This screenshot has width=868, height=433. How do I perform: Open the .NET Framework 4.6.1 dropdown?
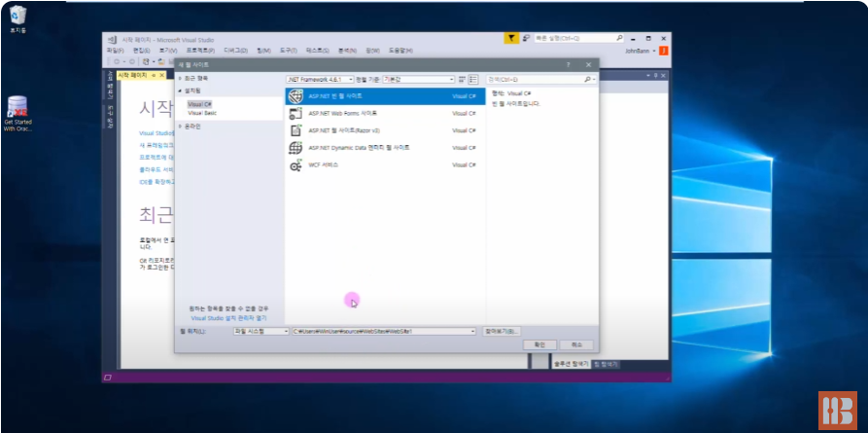[x=320, y=80]
